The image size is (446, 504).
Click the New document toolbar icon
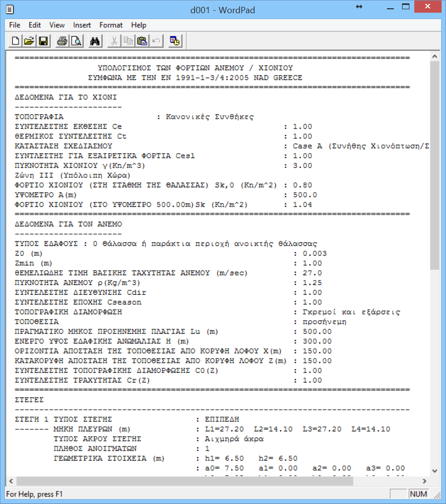[x=15, y=41]
